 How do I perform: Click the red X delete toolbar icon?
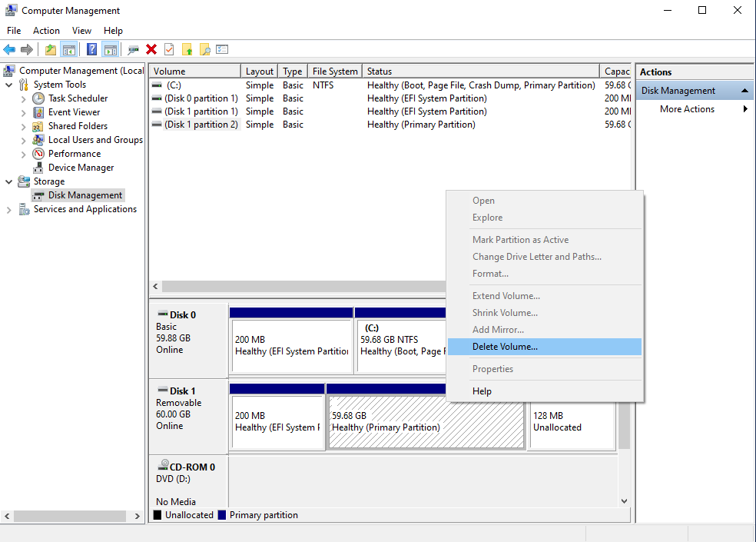click(151, 49)
